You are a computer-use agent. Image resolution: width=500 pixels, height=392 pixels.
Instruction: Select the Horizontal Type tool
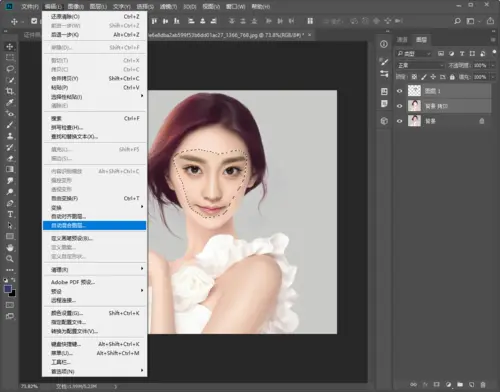point(10,214)
